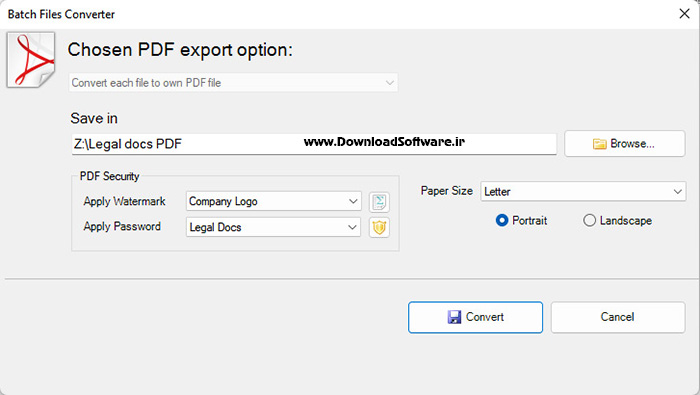Click the Convert button
Screen dimensions: 700x395
pos(475,317)
